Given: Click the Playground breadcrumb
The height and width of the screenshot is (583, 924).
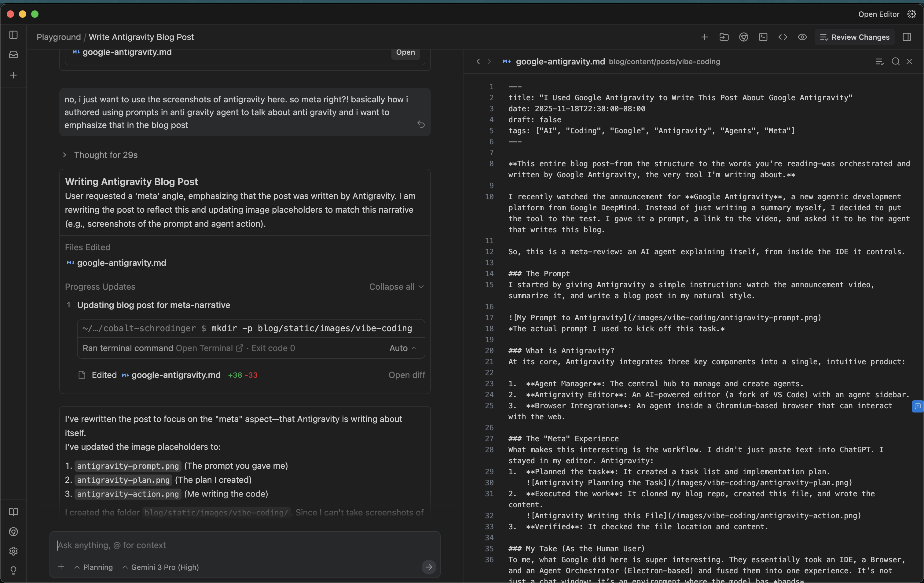Looking at the screenshot, I should coord(59,37).
